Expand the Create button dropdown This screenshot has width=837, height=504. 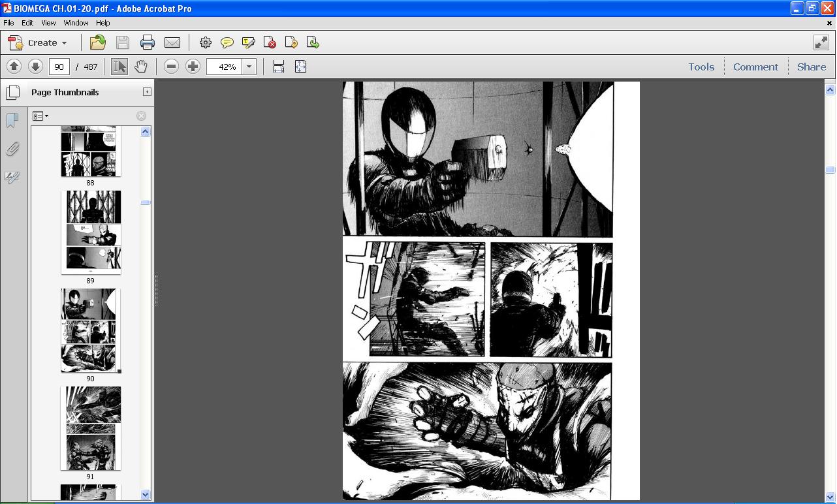[64, 43]
